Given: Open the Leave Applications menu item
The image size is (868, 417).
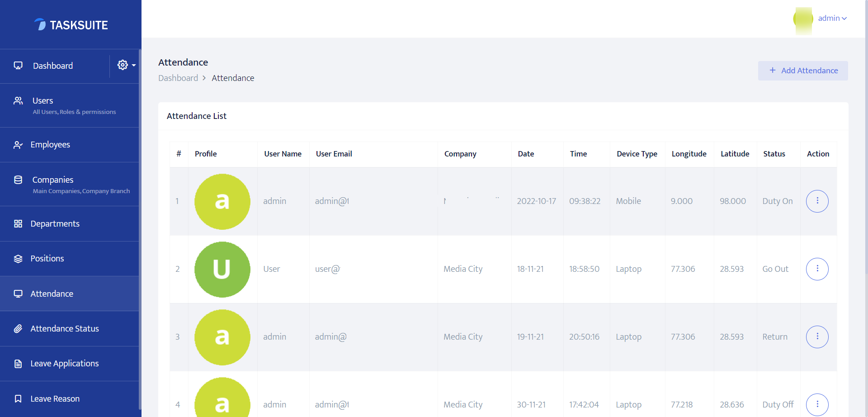Looking at the screenshot, I should [x=64, y=364].
